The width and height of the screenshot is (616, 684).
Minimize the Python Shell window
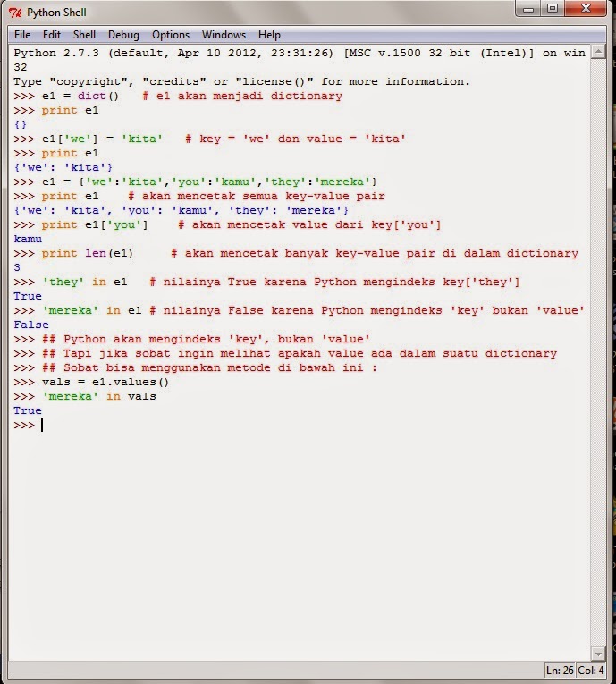528,9
